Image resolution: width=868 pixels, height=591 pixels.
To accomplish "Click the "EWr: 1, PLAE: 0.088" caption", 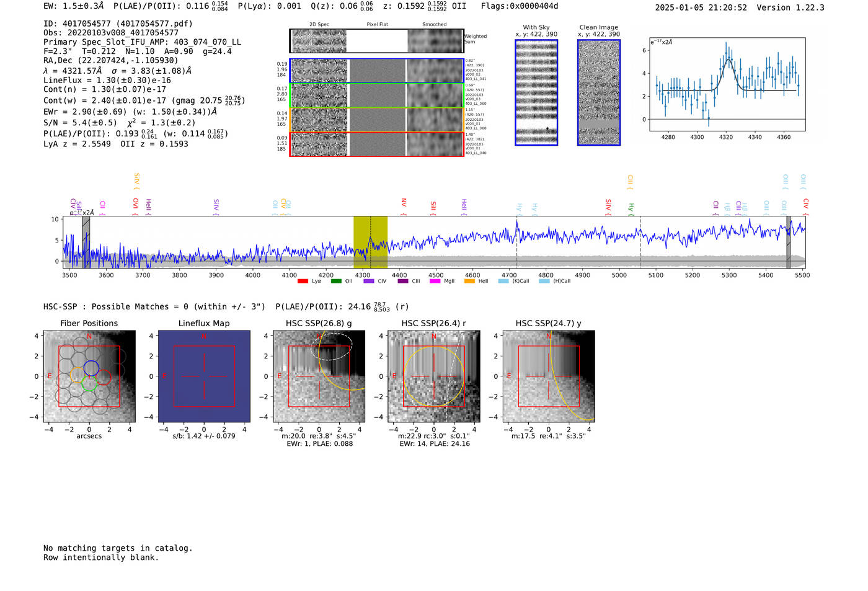I will (x=319, y=443).
